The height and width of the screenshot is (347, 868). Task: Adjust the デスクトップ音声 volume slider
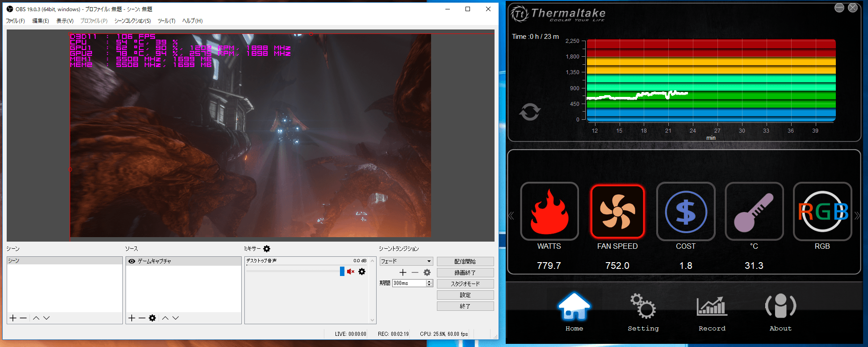pyautogui.click(x=342, y=272)
